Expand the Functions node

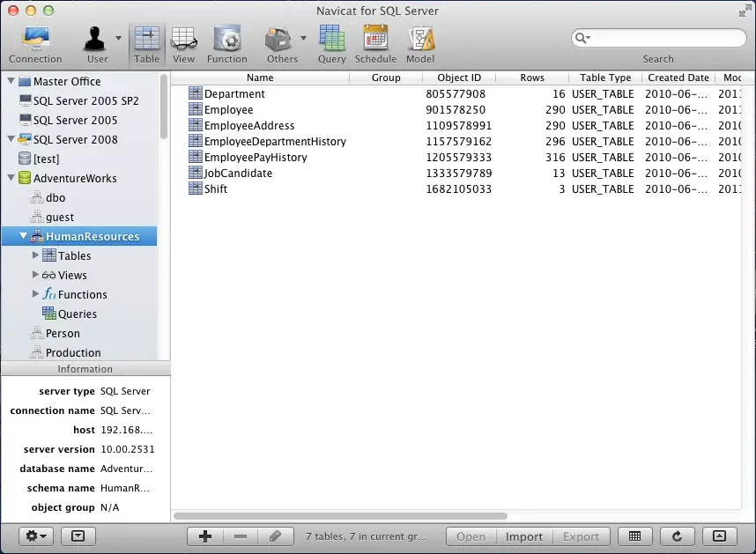(35, 293)
